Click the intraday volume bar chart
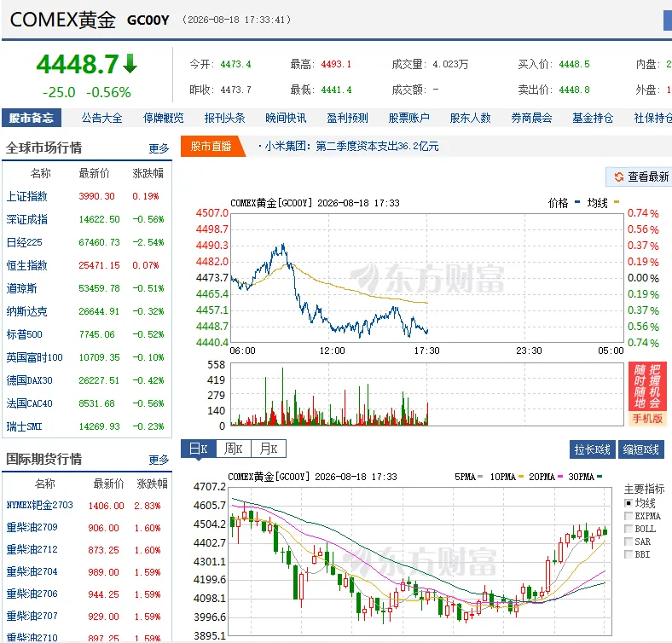Viewport: 672px width, 643px height. (427, 394)
